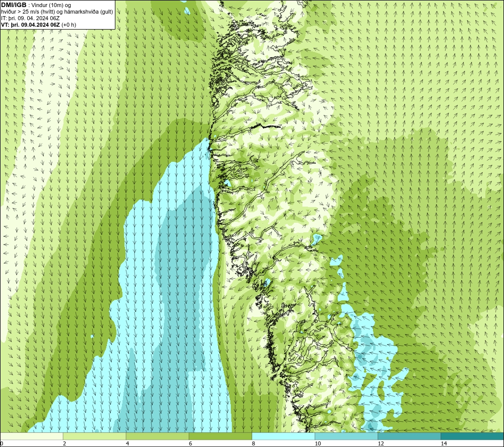
Task: Select the 8–10 m/s light cyan band
Action: pos(283,436)
